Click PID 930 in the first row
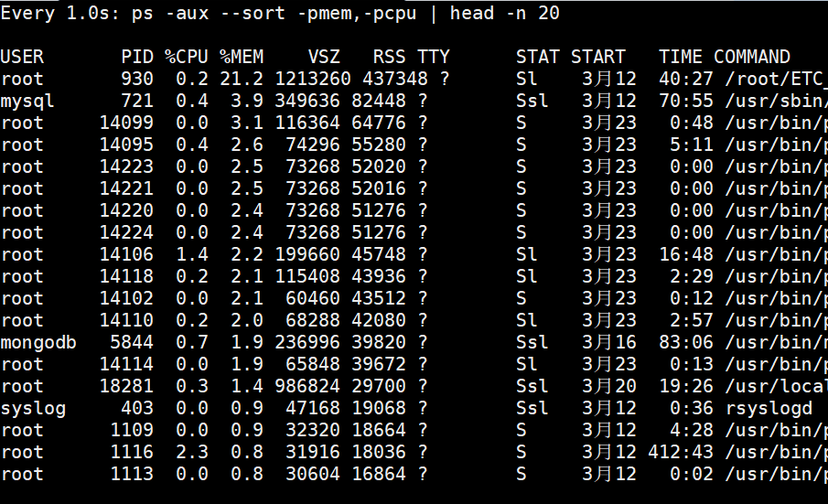 [137, 80]
